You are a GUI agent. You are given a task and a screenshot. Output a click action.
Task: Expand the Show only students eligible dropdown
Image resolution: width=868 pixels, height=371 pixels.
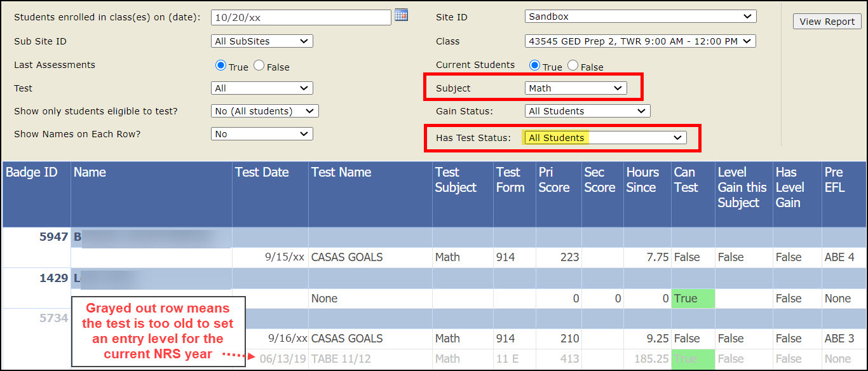pyautogui.click(x=264, y=111)
